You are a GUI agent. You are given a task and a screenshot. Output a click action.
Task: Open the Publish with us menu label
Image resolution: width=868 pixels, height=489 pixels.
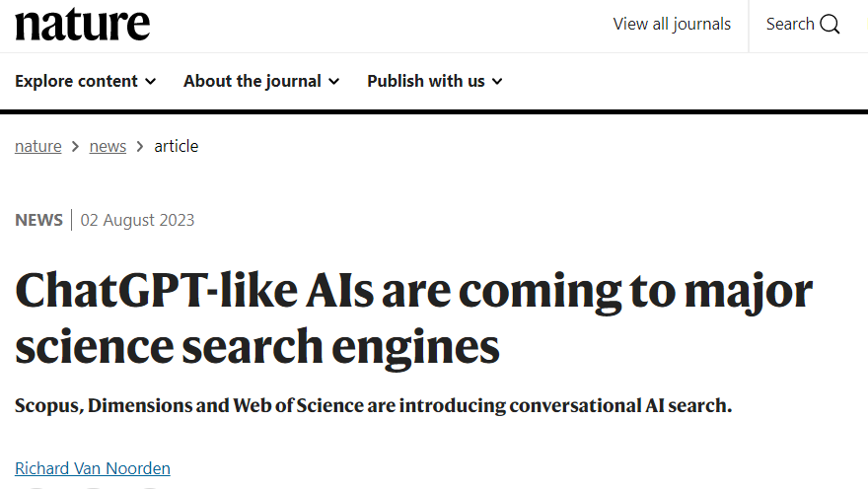click(x=426, y=81)
